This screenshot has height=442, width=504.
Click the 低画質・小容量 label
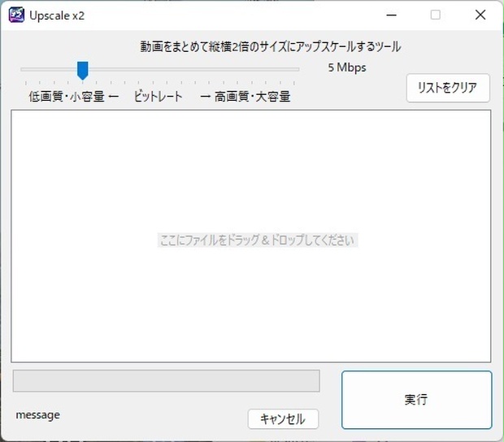[x=67, y=96]
